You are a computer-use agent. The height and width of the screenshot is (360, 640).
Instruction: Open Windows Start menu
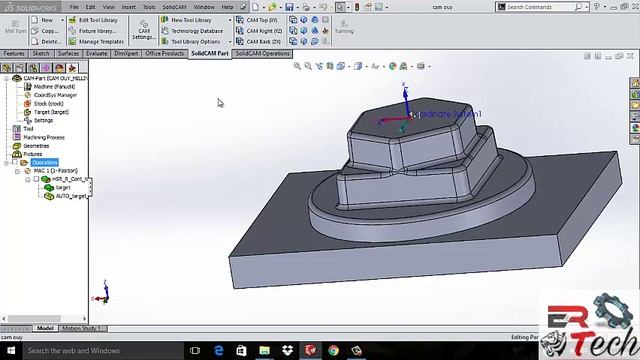[11, 351]
